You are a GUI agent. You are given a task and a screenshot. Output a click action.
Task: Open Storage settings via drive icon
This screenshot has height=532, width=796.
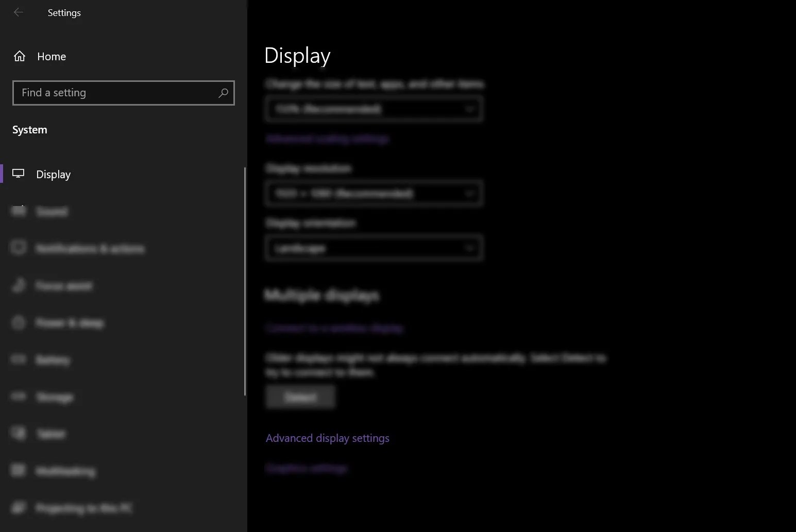[19, 397]
